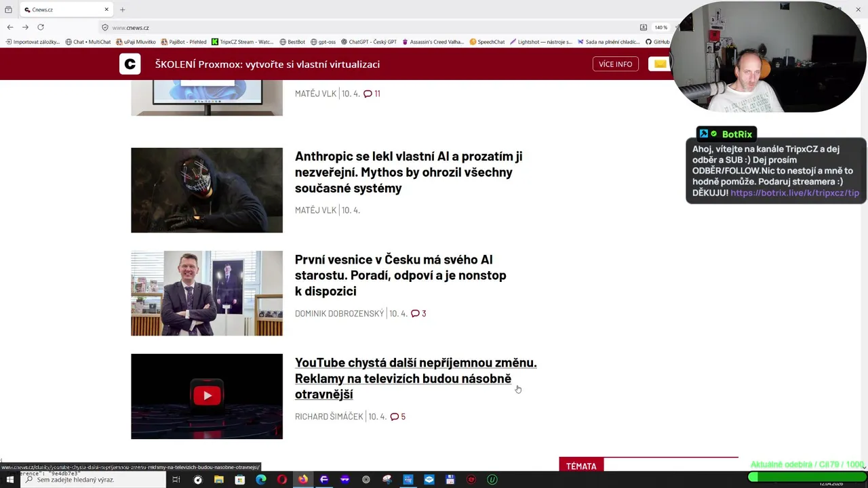
Task: Open the TripxCZ Stream bookmark
Action: tap(243, 42)
